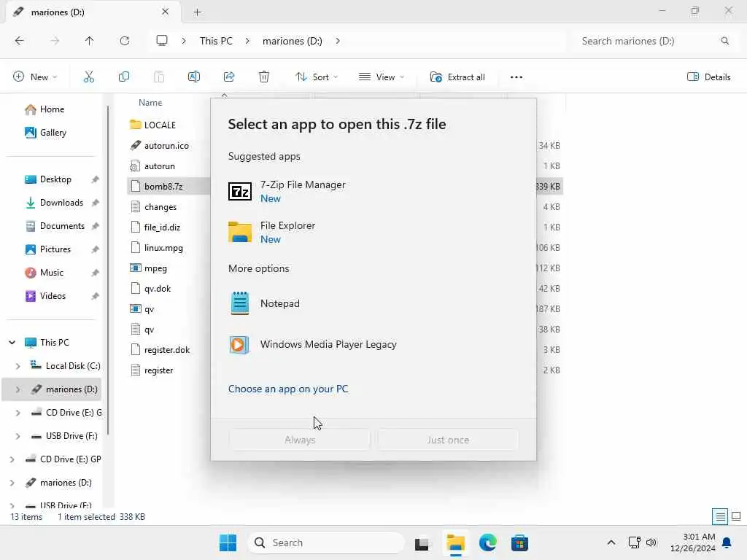Click Choose an app on your PC
The image size is (747, 560).
(287, 389)
